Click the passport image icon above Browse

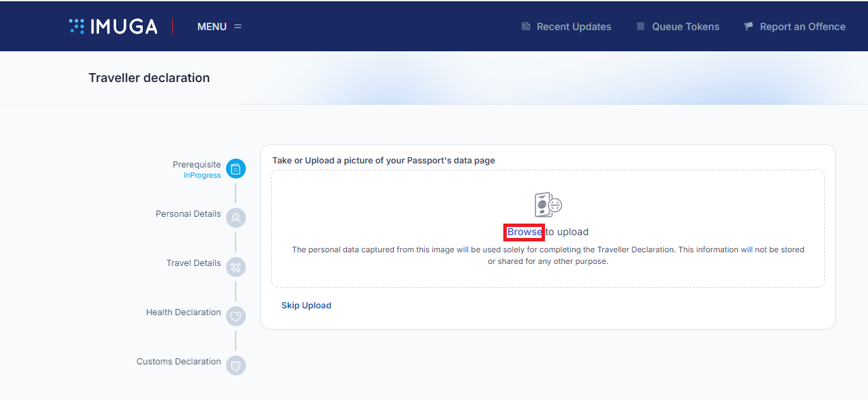548,204
